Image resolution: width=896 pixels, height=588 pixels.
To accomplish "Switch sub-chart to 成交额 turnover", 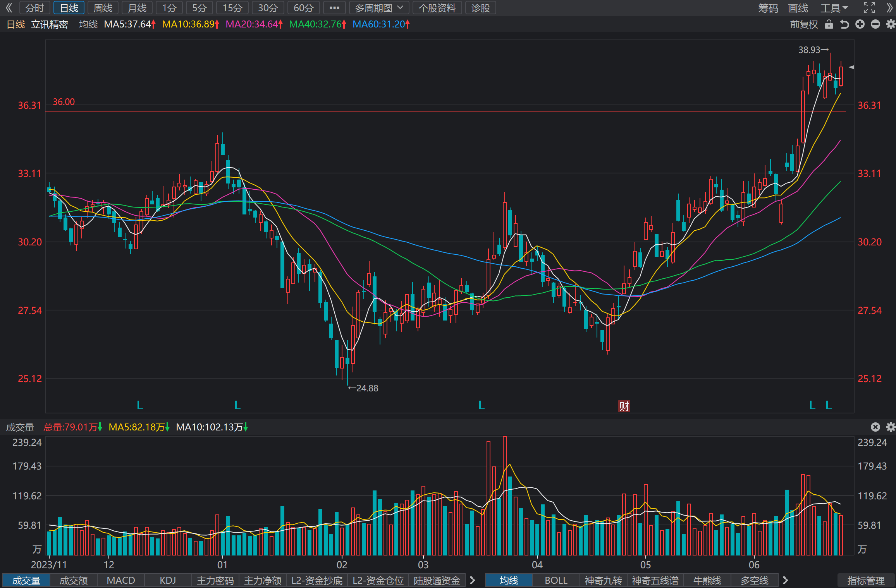I will [x=74, y=580].
